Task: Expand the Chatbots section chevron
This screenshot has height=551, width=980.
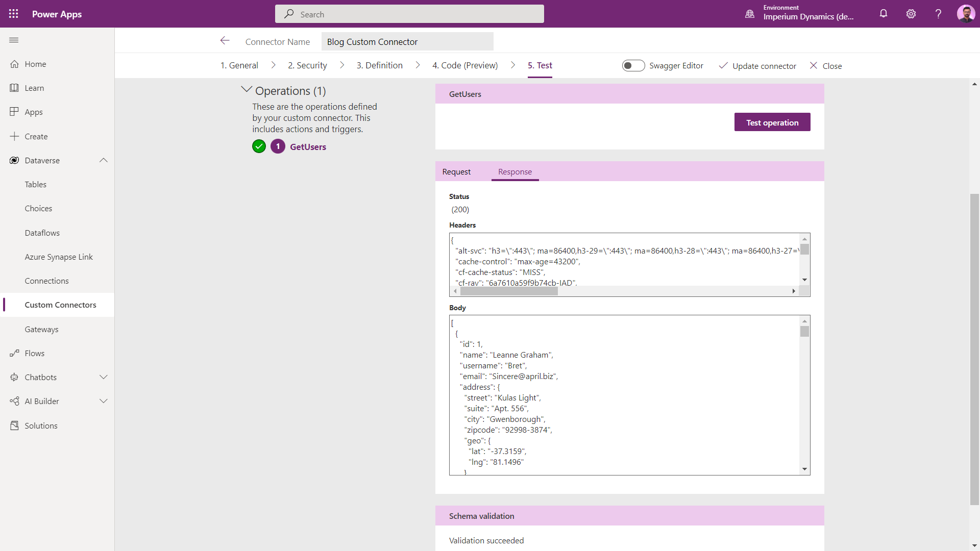Action: tap(104, 377)
